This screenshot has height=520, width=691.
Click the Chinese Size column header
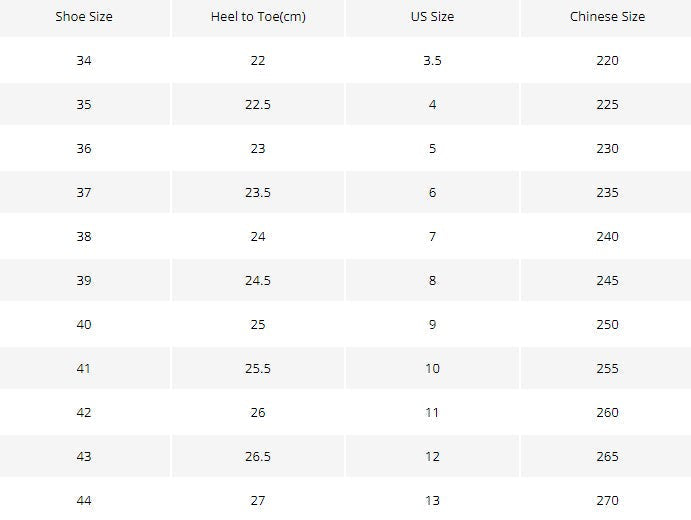607,17
